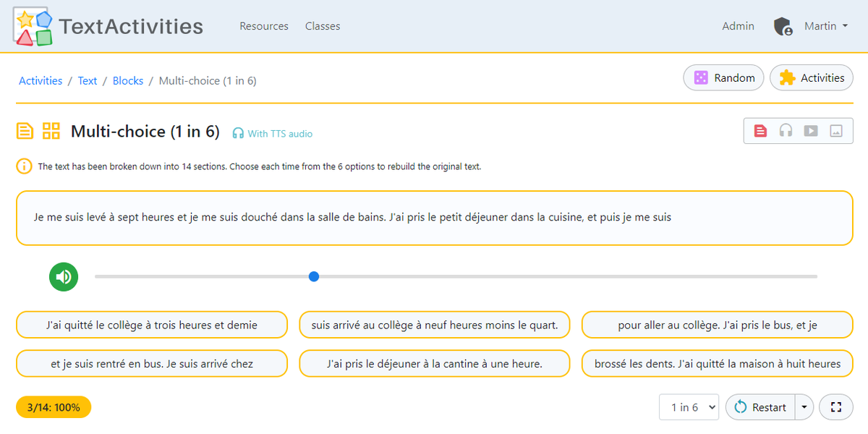The image size is (868, 434).
Task: Click the TextActivities brand title
Action: (x=131, y=27)
